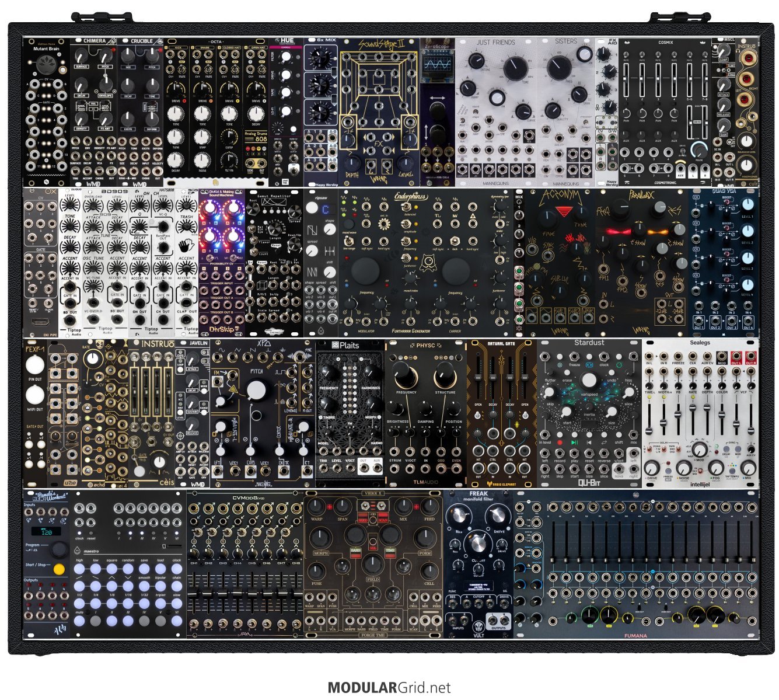Image resolution: width=779 pixels, height=700 pixels.
Task: Click the STRUCTURE knob on PHYSC
Action: pyautogui.click(x=445, y=375)
